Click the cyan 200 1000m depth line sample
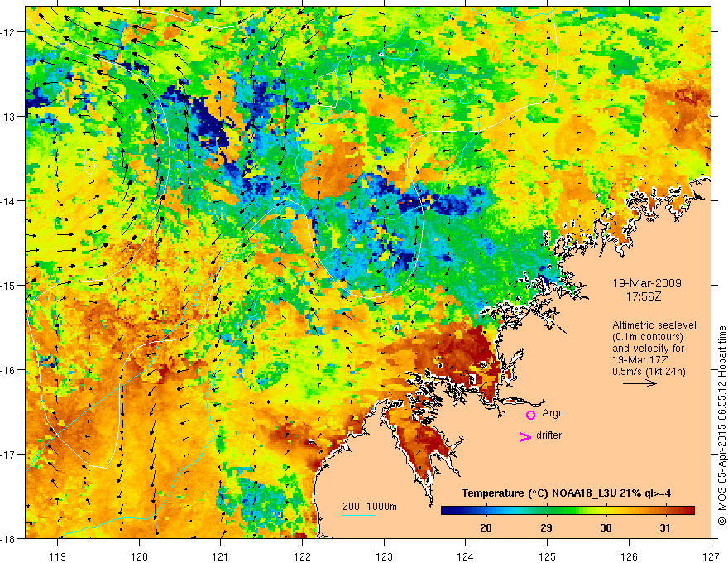728x563 pixels. click(x=359, y=515)
